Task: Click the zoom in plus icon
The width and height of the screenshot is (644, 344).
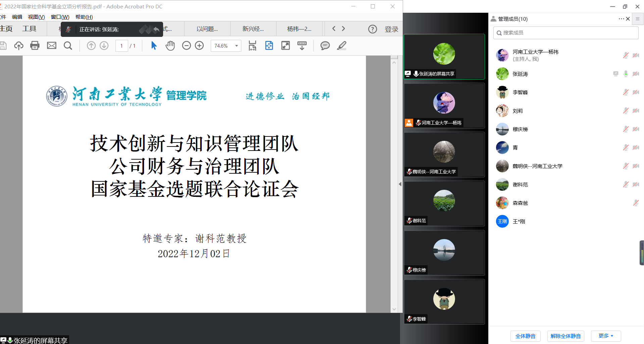Action: pos(199,46)
